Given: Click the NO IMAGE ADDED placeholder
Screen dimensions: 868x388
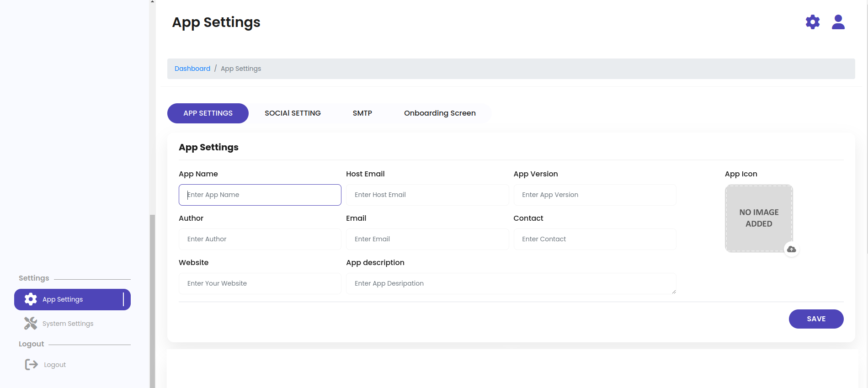Looking at the screenshot, I should coord(758,218).
